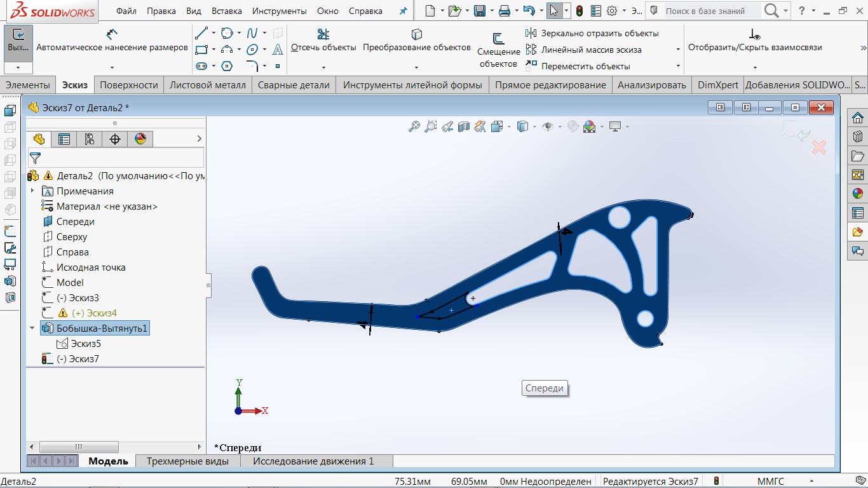Open the PropertyManager panel tab

[x=64, y=139]
